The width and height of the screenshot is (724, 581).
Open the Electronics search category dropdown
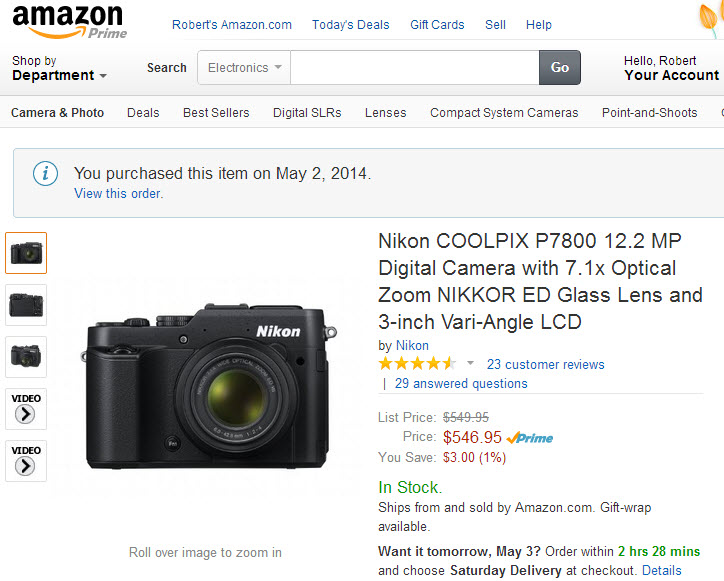244,68
